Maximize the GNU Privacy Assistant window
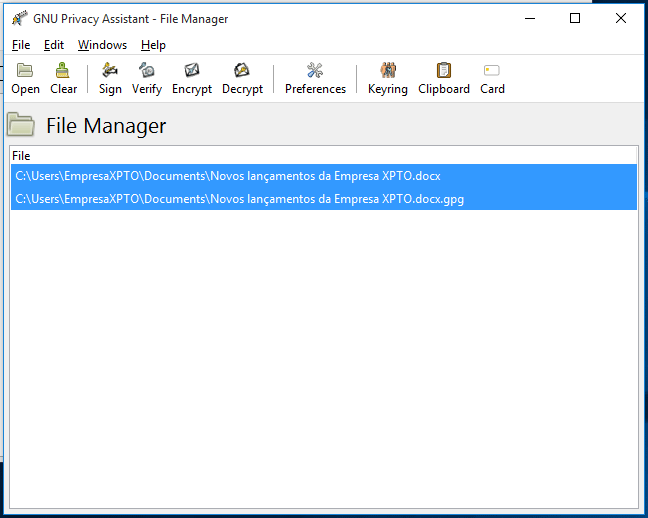This screenshot has width=648, height=518. [x=575, y=19]
